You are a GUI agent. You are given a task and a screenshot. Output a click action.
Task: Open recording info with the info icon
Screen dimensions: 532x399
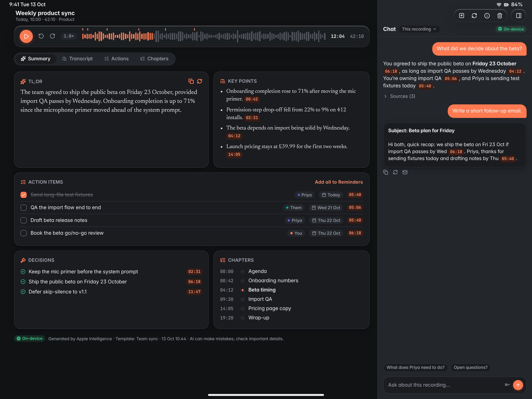pyautogui.click(x=487, y=16)
